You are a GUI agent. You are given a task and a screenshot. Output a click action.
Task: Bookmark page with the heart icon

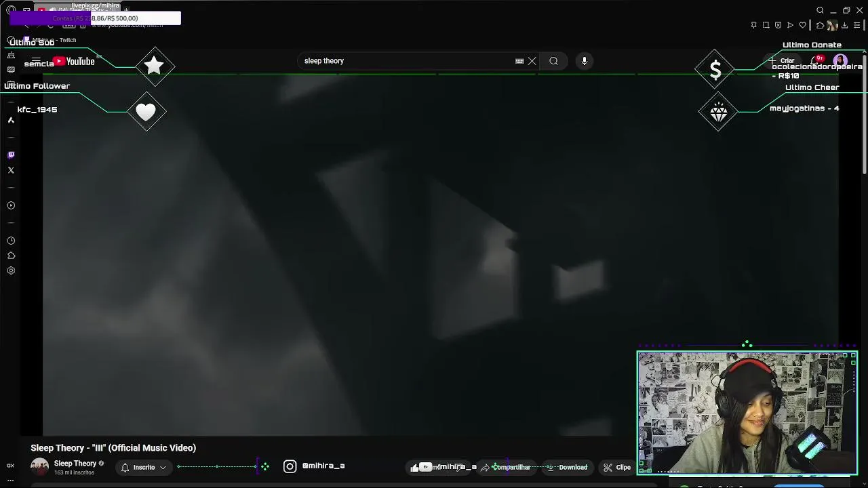[803, 25]
